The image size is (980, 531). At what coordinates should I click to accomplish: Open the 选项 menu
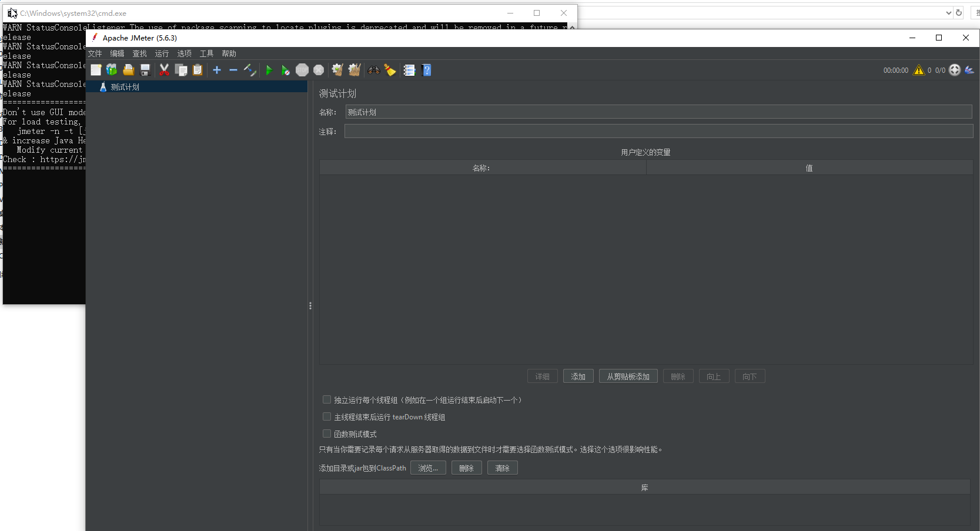click(x=184, y=53)
